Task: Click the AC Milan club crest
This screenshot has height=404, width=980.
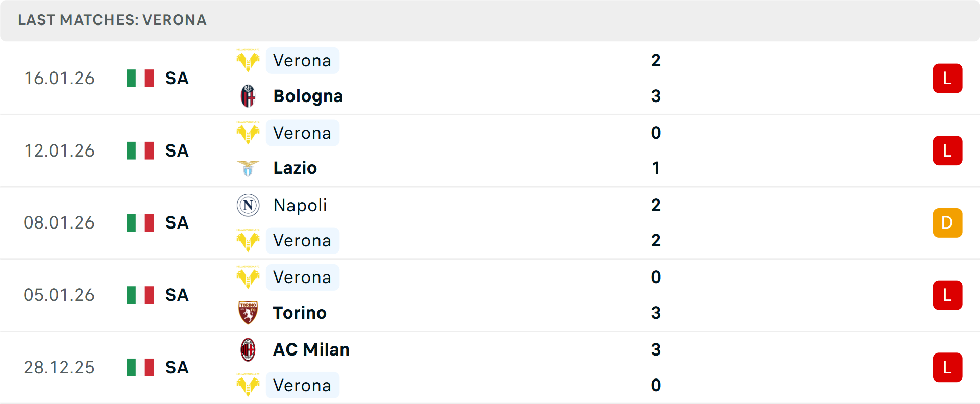Action: [x=248, y=350]
